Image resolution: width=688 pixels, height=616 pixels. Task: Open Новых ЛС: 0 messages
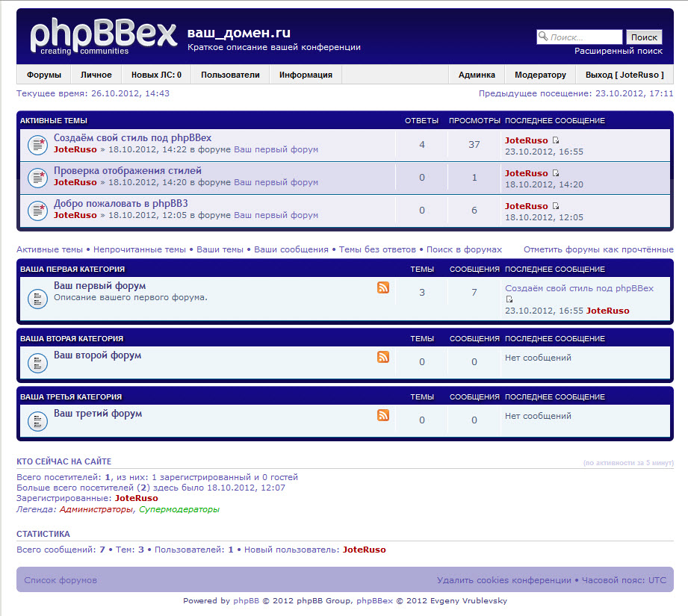[x=156, y=75]
